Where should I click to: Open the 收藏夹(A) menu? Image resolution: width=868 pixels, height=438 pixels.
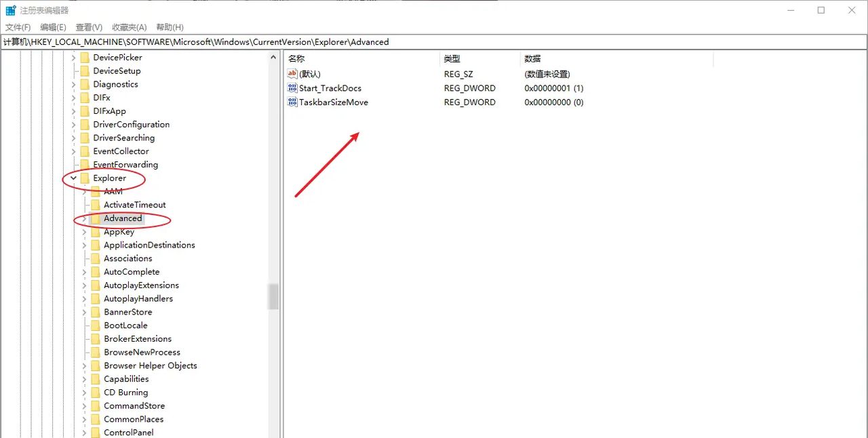pos(130,27)
